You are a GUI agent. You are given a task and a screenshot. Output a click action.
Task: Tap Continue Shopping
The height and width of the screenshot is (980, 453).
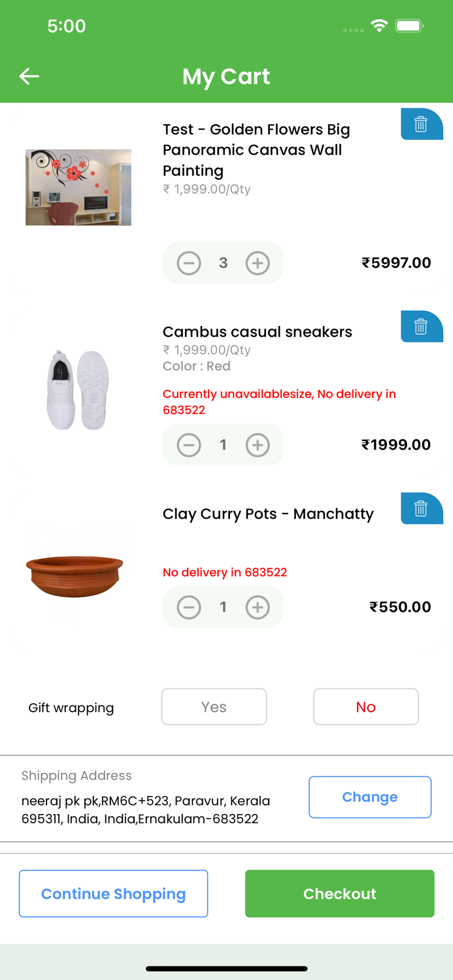[x=113, y=893]
